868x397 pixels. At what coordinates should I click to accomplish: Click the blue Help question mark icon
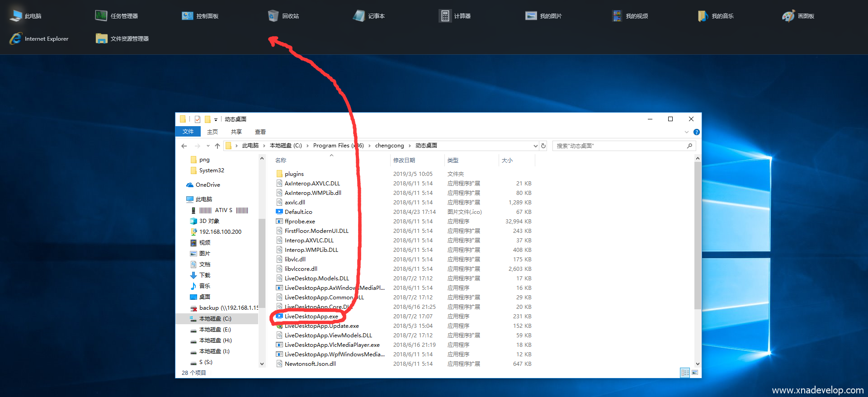(x=696, y=132)
